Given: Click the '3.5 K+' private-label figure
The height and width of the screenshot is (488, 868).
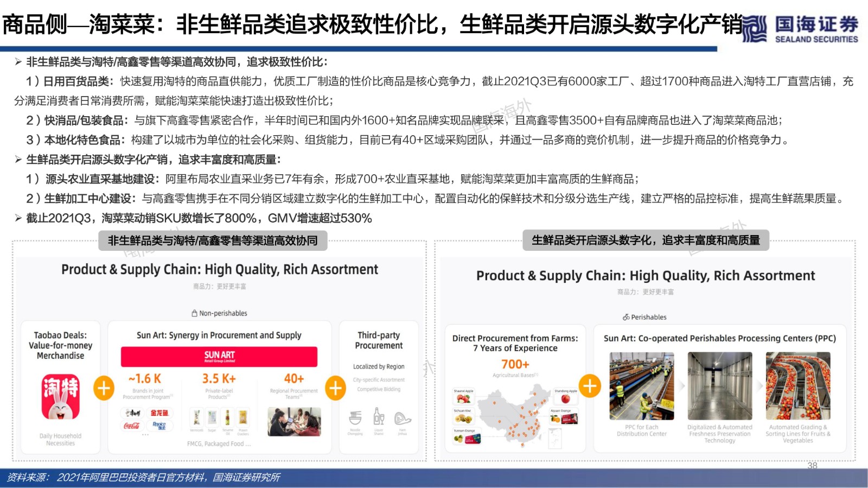Looking at the screenshot, I should pyautogui.click(x=219, y=378).
